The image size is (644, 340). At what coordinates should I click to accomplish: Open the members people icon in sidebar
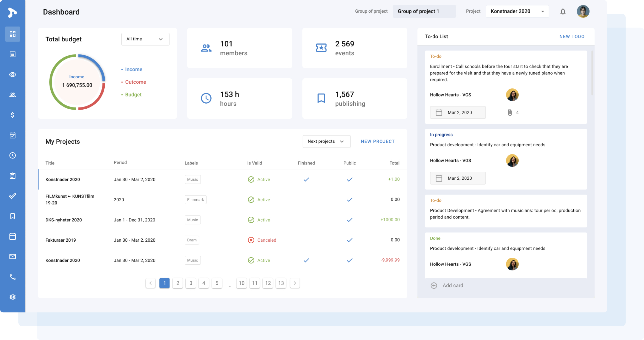(12, 95)
